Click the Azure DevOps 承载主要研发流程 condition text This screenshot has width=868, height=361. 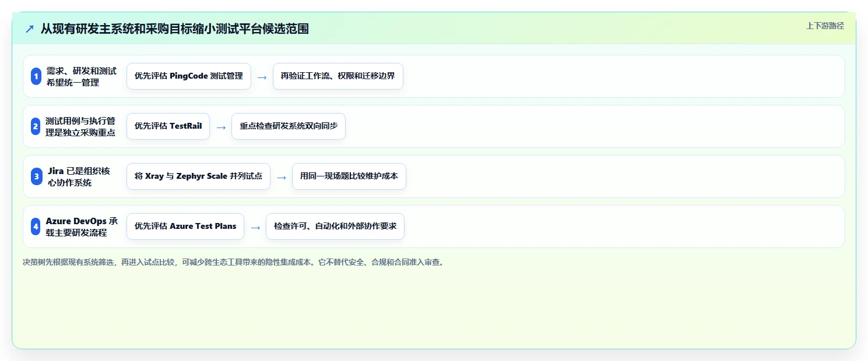tap(82, 226)
